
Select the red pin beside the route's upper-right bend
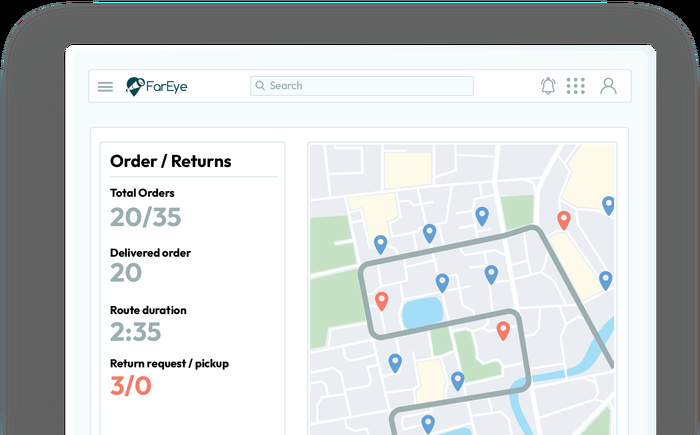[x=564, y=220]
